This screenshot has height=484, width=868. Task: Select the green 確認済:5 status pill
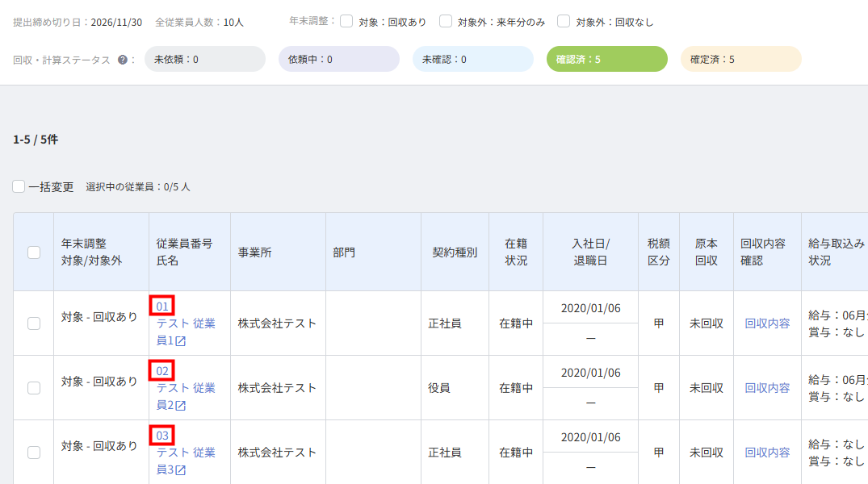(x=606, y=59)
